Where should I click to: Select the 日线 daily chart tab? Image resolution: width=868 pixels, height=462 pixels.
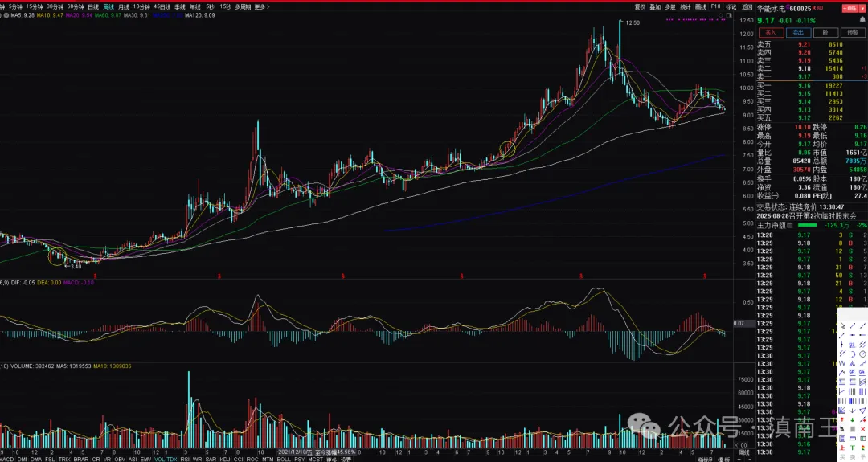click(x=93, y=6)
